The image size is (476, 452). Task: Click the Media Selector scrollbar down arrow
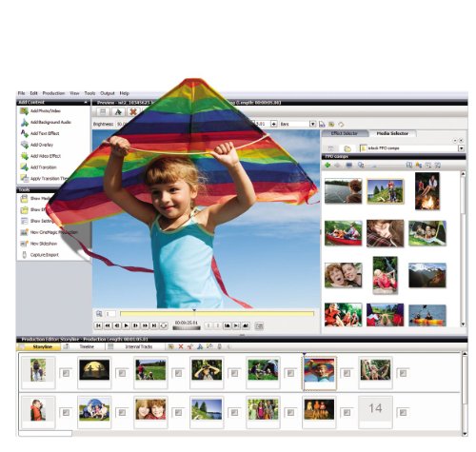pyautogui.click(x=463, y=324)
